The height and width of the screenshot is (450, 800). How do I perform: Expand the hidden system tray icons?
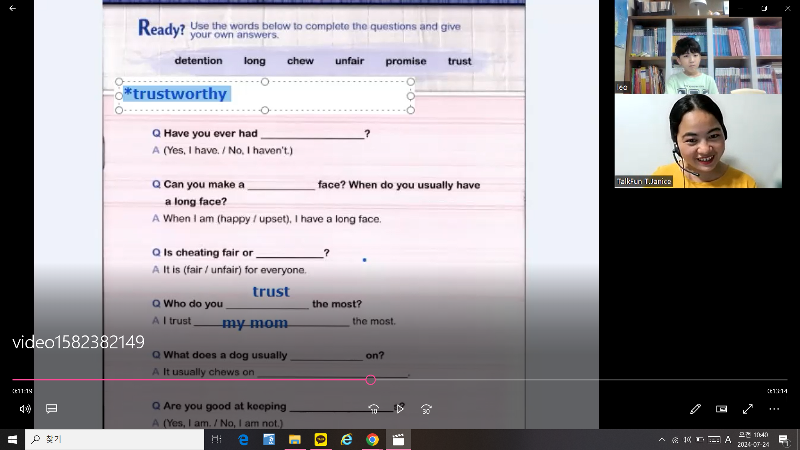tap(661, 439)
